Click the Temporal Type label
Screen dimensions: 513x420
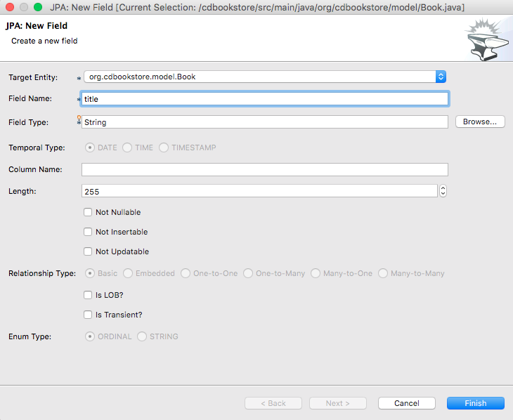(37, 148)
